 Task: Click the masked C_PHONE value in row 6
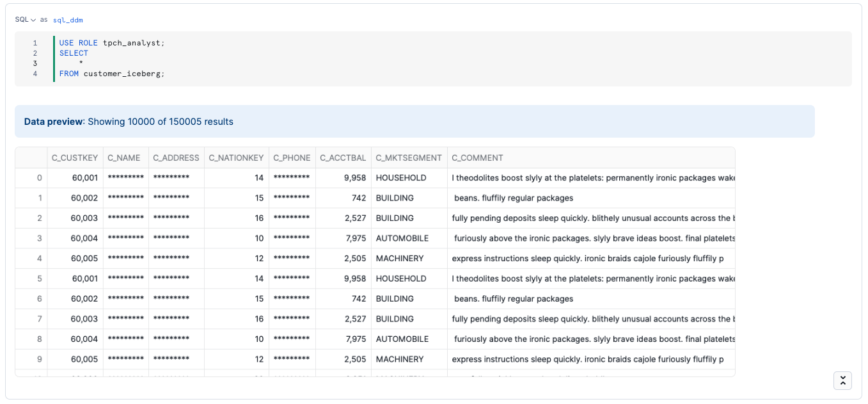point(292,298)
